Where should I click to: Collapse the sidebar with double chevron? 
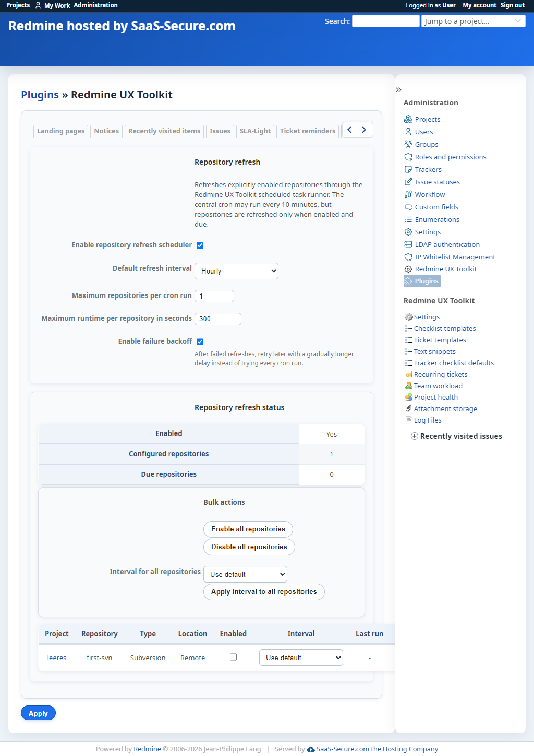398,90
